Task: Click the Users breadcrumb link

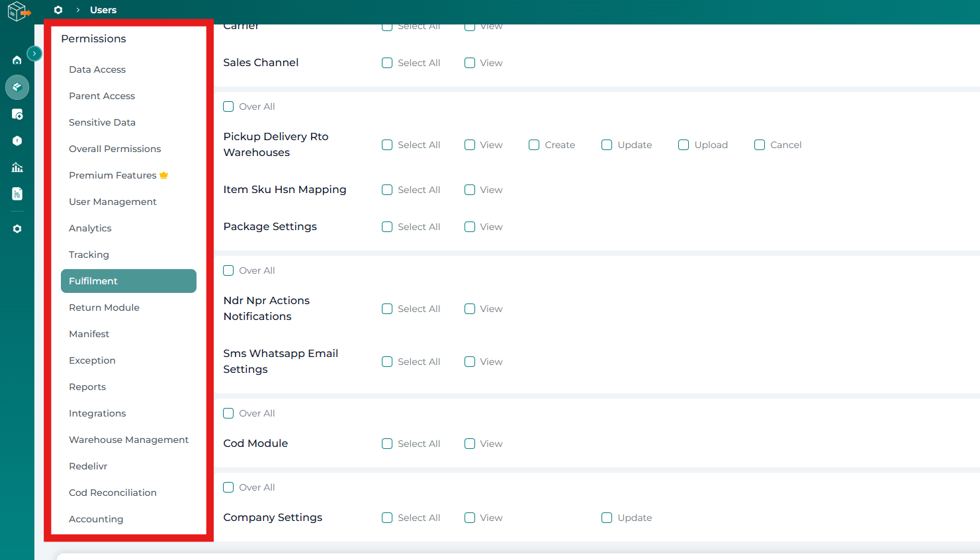Action: point(103,10)
